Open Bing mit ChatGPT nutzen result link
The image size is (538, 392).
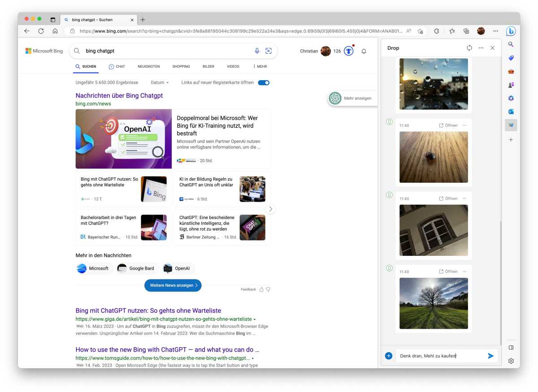148,310
